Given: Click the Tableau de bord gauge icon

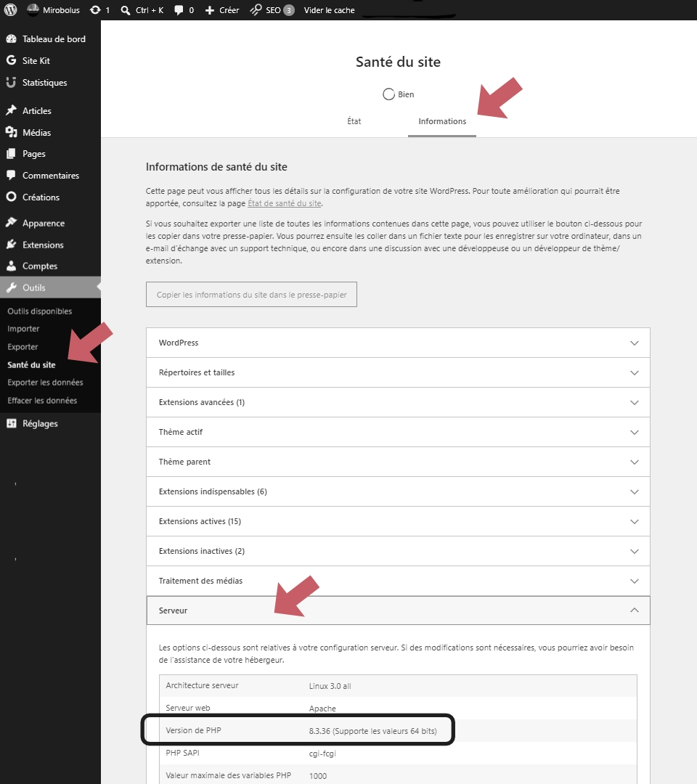Looking at the screenshot, I should (11, 39).
